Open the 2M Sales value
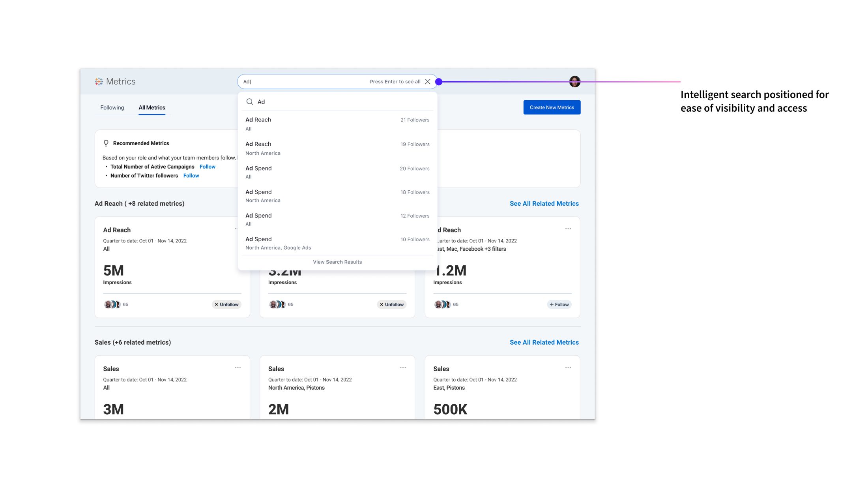The height and width of the screenshot is (488, 868). 279,410
